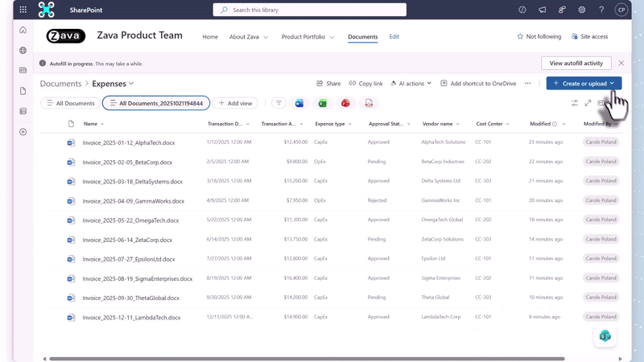The width and height of the screenshot is (644, 362).
Task: Filter by the red PowerPoint file type chip
Action: 345,103
